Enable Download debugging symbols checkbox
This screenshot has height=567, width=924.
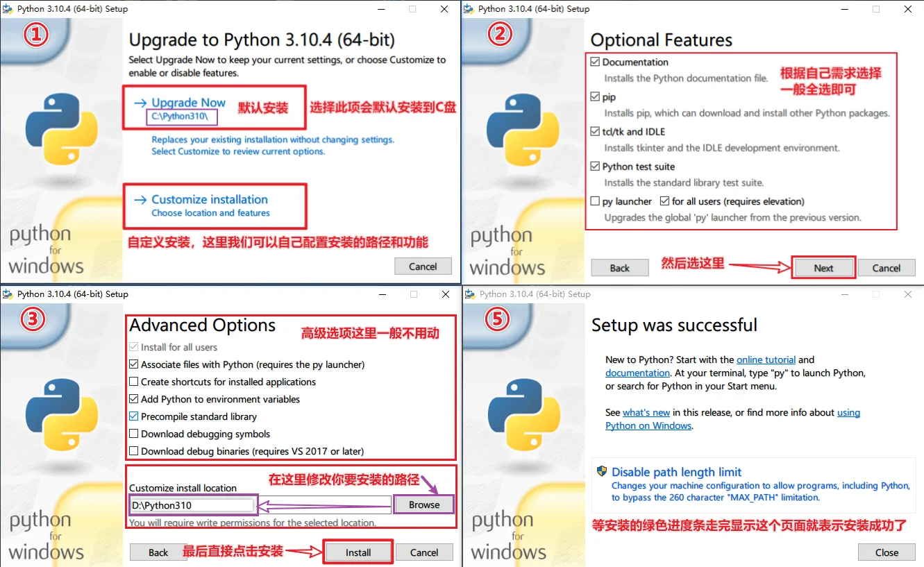click(134, 434)
